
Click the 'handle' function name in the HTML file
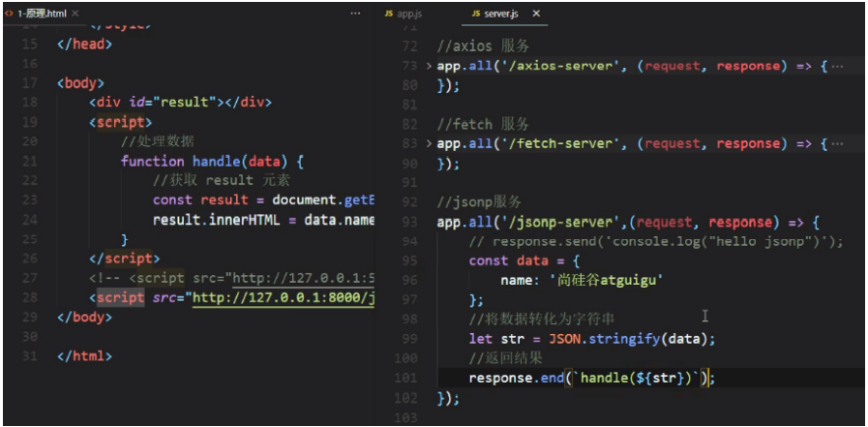tap(217, 161)
